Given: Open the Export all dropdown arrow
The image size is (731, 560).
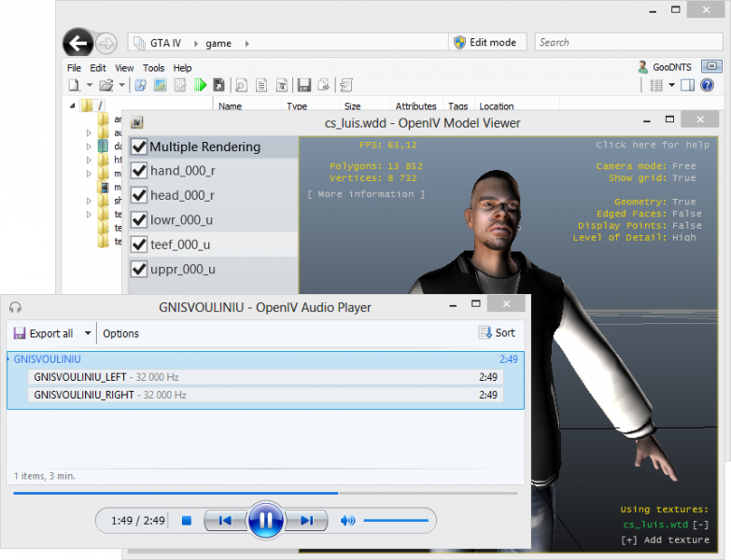Looking at the screenshot, I should [x=88, y=333].
